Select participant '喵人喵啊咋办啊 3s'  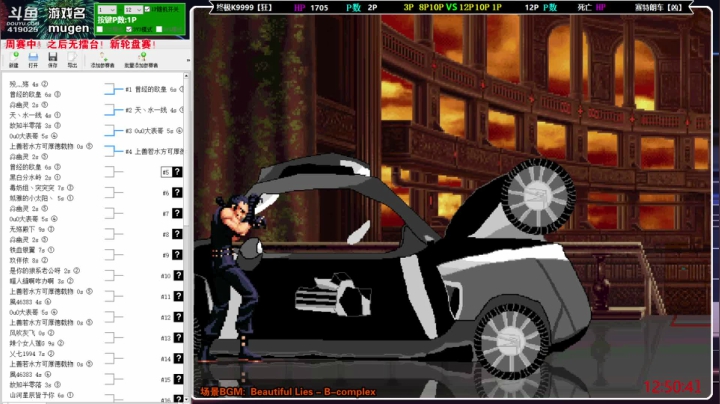(x=41, y=281)
